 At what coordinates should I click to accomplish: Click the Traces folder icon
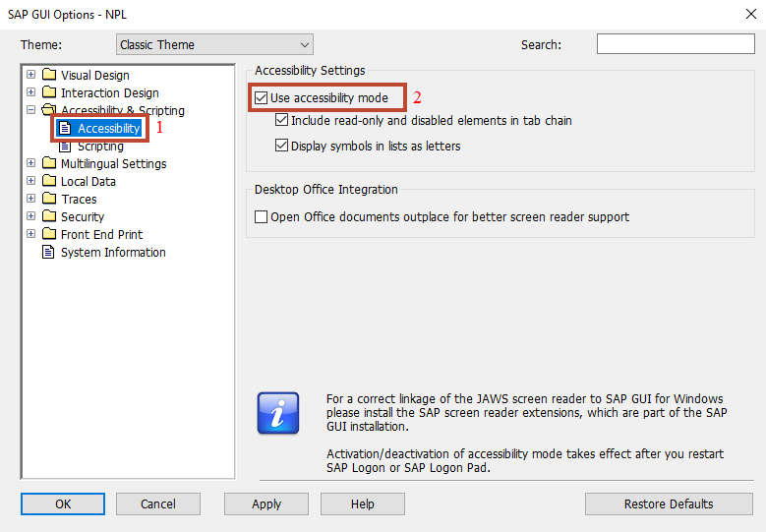[49, 199]
